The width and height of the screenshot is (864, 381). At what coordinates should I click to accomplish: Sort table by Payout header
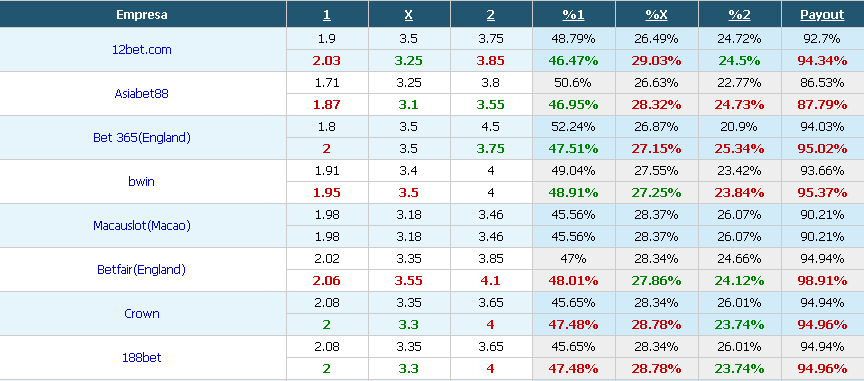tap(822, 15)
